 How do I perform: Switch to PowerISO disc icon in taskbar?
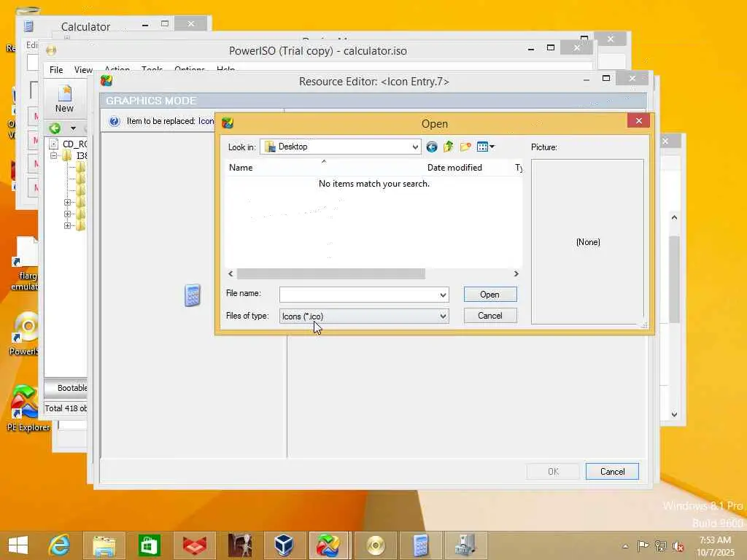coord(376,545)
